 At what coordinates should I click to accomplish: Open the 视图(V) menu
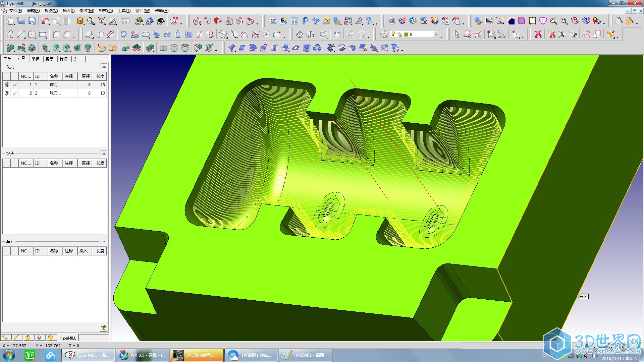pos(51,11)
